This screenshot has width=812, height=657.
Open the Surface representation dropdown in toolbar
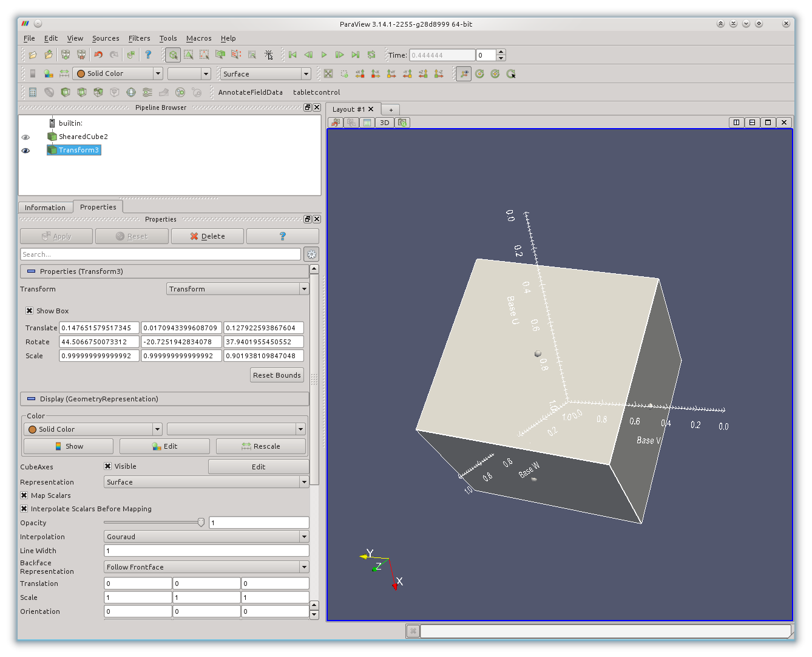tap(266, 73)
